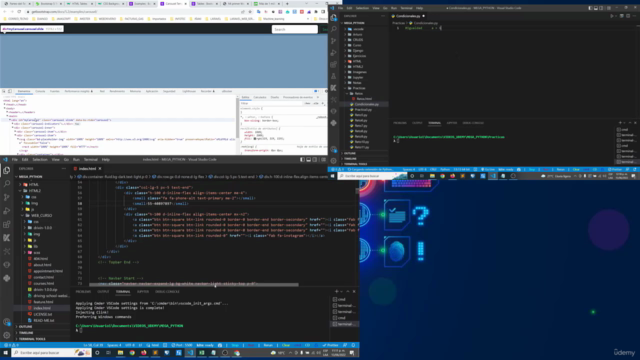Click the horizontal scrollbar in the index.html editor
The height and width of the screenshot is (360, 640).
pyautogui.click(x=194, y=284)
